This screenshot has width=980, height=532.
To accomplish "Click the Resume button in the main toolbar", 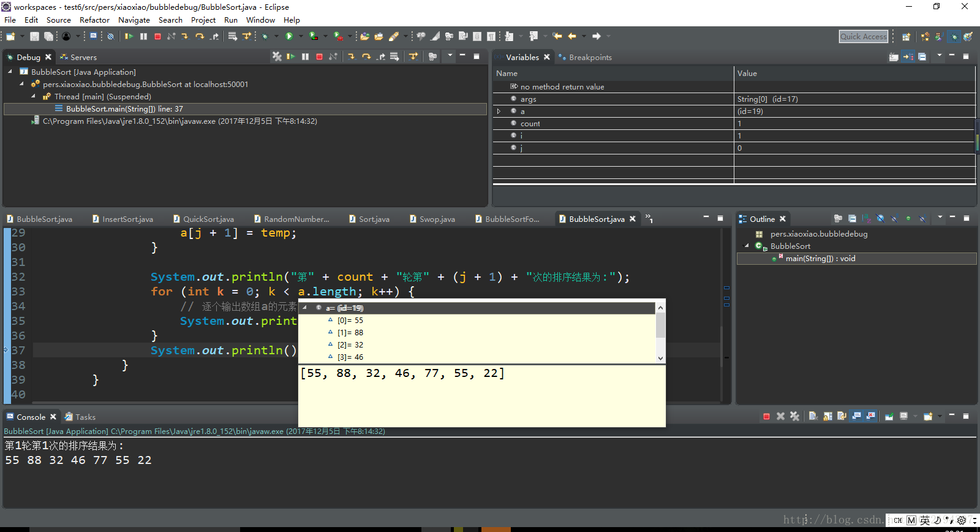I will coord(129,36).
